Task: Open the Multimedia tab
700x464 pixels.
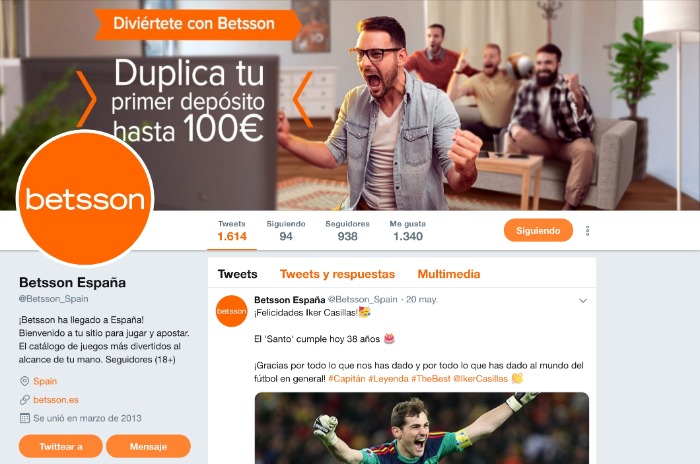Action: pos(449,274)
